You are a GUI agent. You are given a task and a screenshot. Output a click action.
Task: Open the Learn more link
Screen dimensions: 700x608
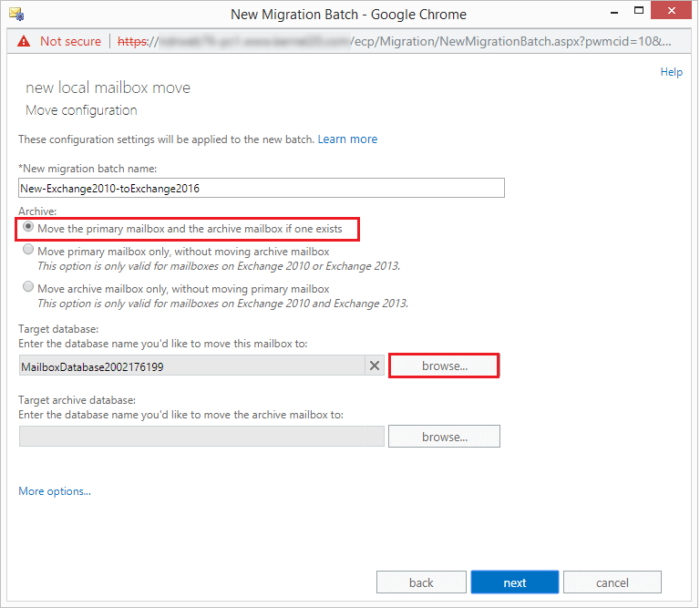[347, 139]
